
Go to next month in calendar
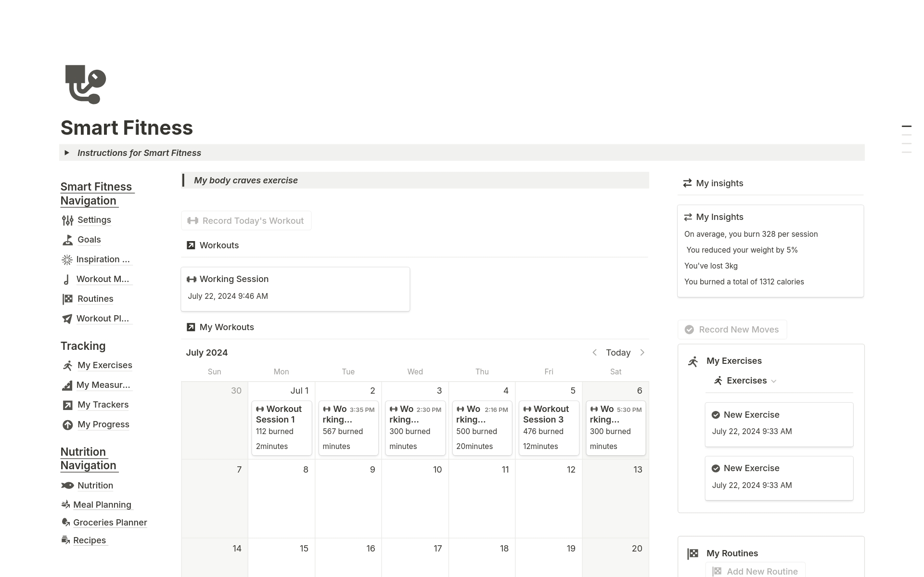pos(642,353)
